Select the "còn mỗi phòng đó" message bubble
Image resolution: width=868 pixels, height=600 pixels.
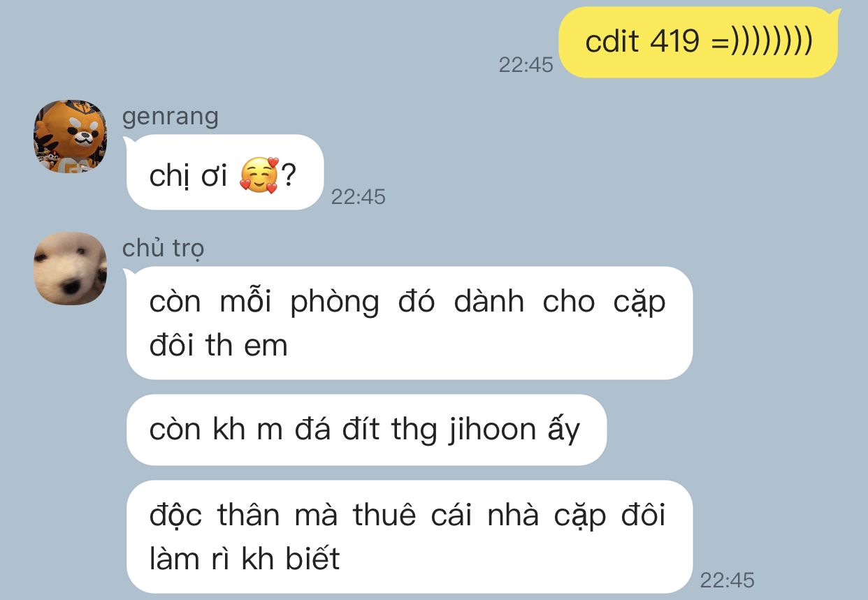(x=410, y=323)
